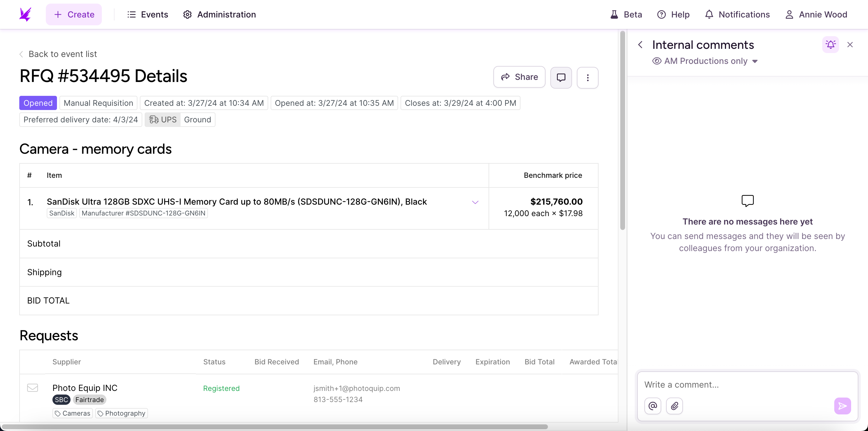The width and height of the screenshot is (868, 431).
Task: Click the Benchmark price column header
Action: pos(553,175)
